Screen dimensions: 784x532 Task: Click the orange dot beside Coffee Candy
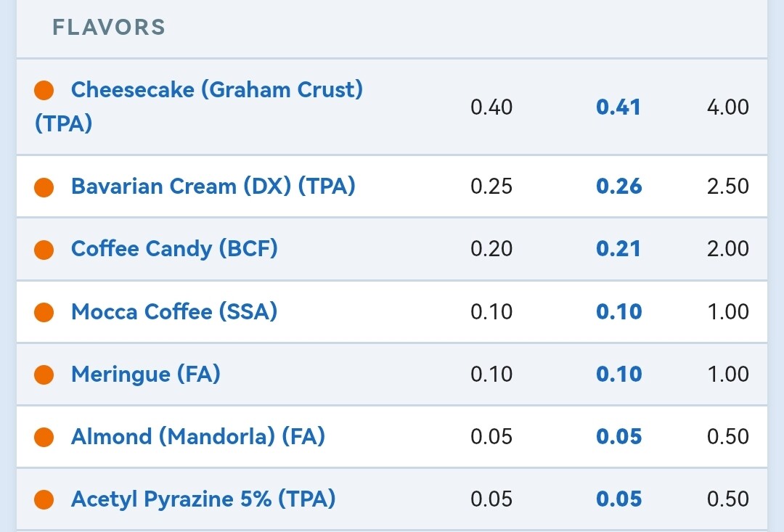pos(44,250)
